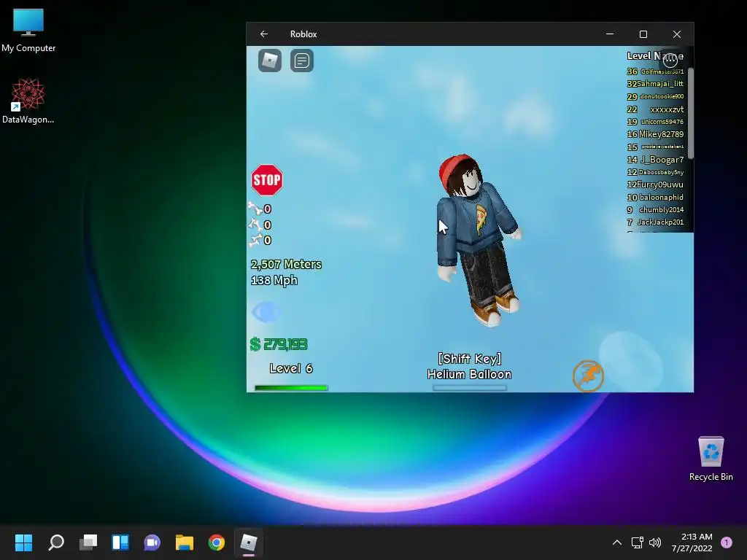Click the green Level 6 progress bar
Viewport: 747px width, 560px height.
coord(291,388)
